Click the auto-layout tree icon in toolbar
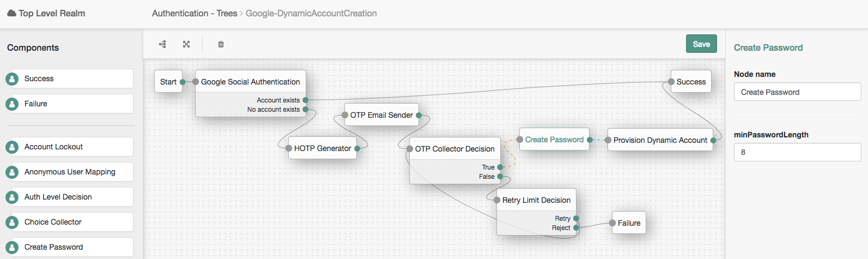Viewport: 868px width, 259px height. [x=162, y=44]
